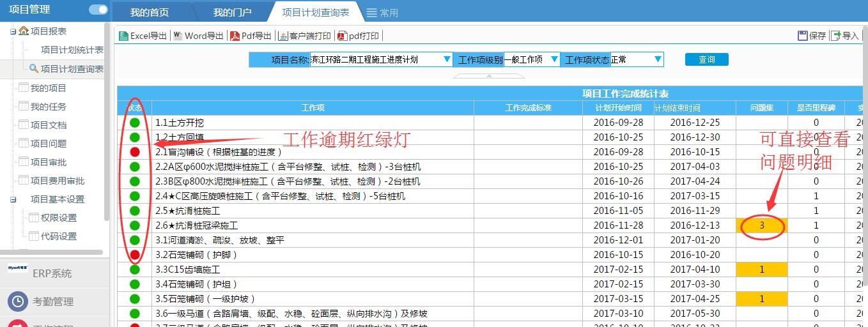Click the orange issue count 3 cell
Screen dimensions: 868x327
[761, 225]
